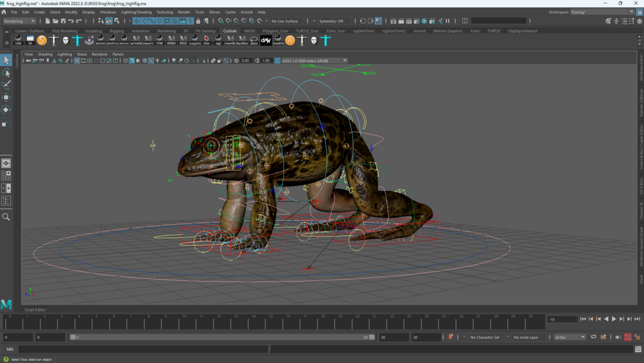Image resolution: width=644 pixels, height=363 pixels.
Task: Click the playback range slider bar
Action: click(221, 337)
